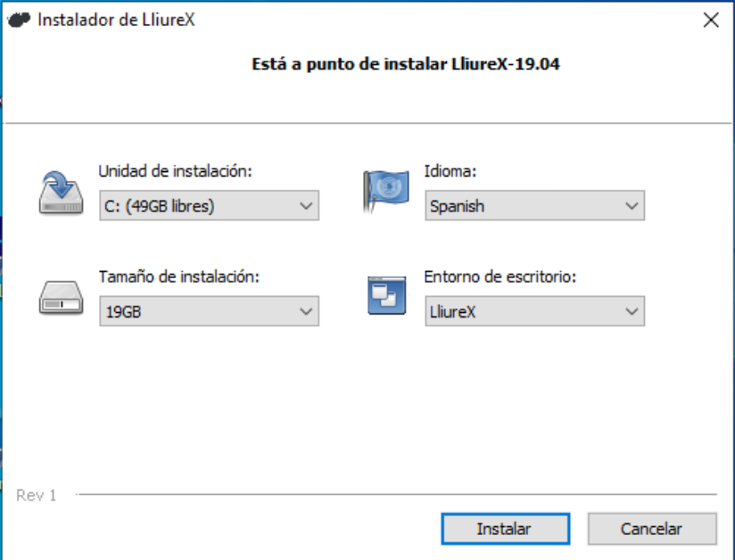Expand the Entorno de escritorio LliureX dropdown
Image resolution: width=735 pixels, height=560 pixels.
(535, 311)
